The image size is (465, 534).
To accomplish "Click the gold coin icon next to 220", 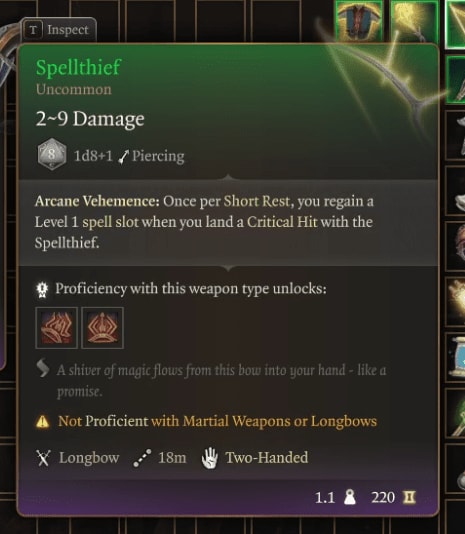I will tap(409, 497).
